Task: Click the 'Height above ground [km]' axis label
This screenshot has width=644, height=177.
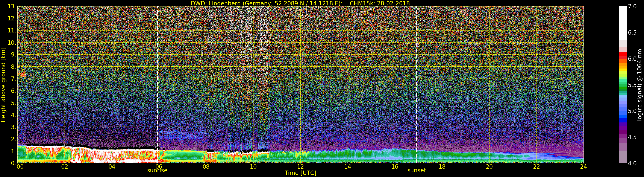Action: [x=3, y=85]
